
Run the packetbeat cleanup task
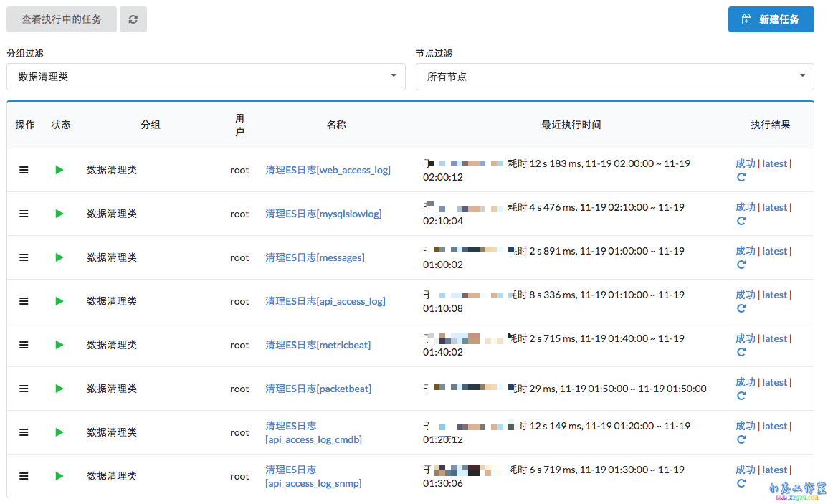pyautogui.click(x=59, y=389)
